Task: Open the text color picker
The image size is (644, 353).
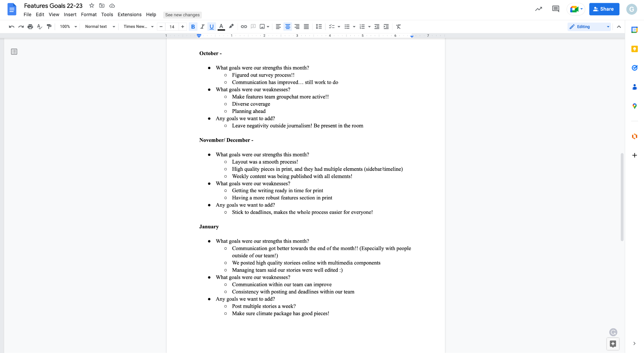Action: click(x=221, y=27)
